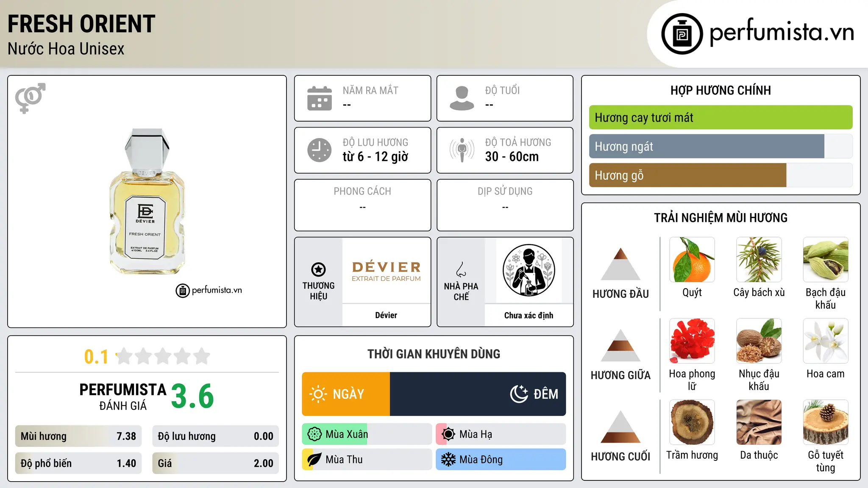Click the Hương cay tươi mát accord bar
This screenshot has height=488, width=868.
pyautogui.click(x=721, y=117)
